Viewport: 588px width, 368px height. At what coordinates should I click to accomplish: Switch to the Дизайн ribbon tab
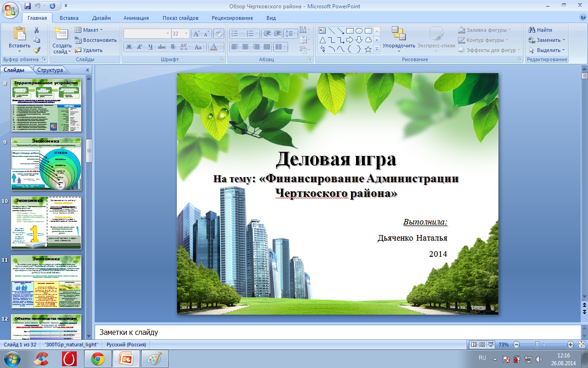tap(101, 18)
